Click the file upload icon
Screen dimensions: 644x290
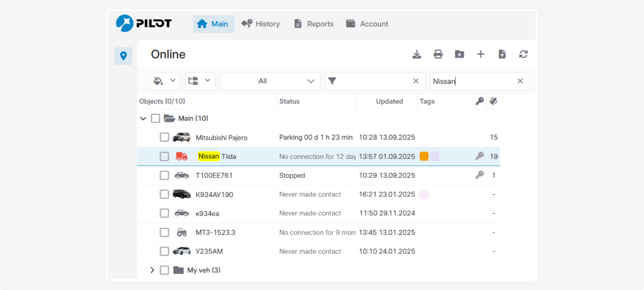tap(502, 54)
